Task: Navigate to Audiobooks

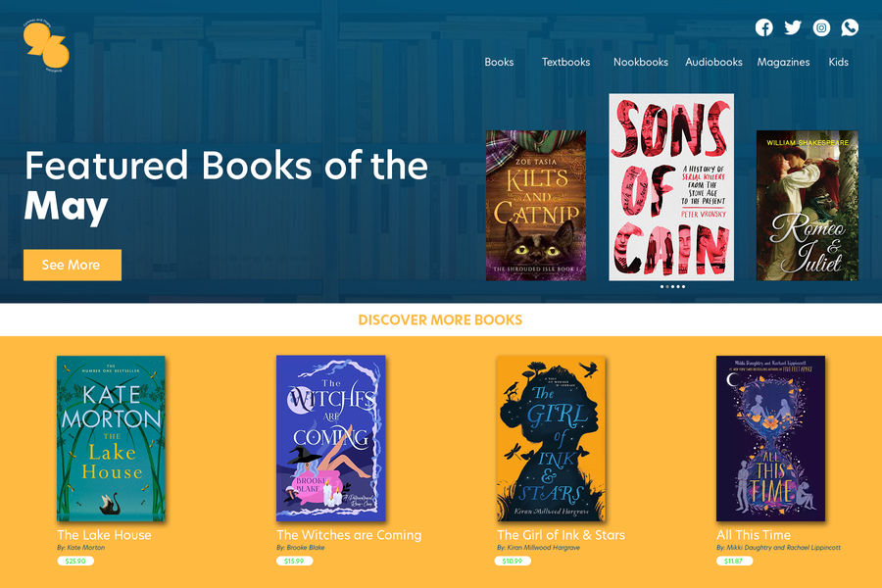Action: pos(713,63)
